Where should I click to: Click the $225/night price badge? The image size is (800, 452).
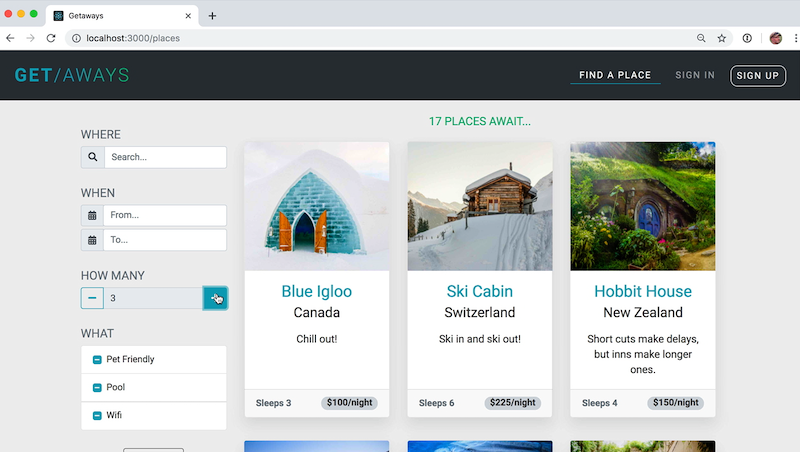513,403
